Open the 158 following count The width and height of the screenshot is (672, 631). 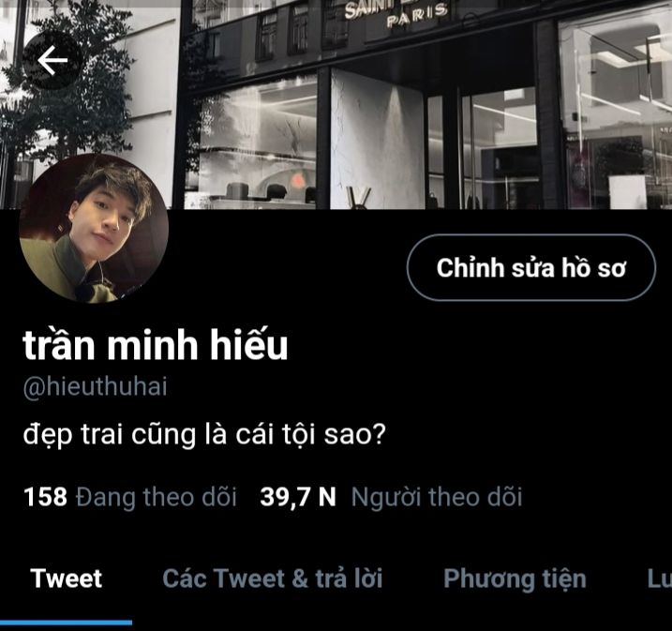pyautogui.click(x=45, y=497)
